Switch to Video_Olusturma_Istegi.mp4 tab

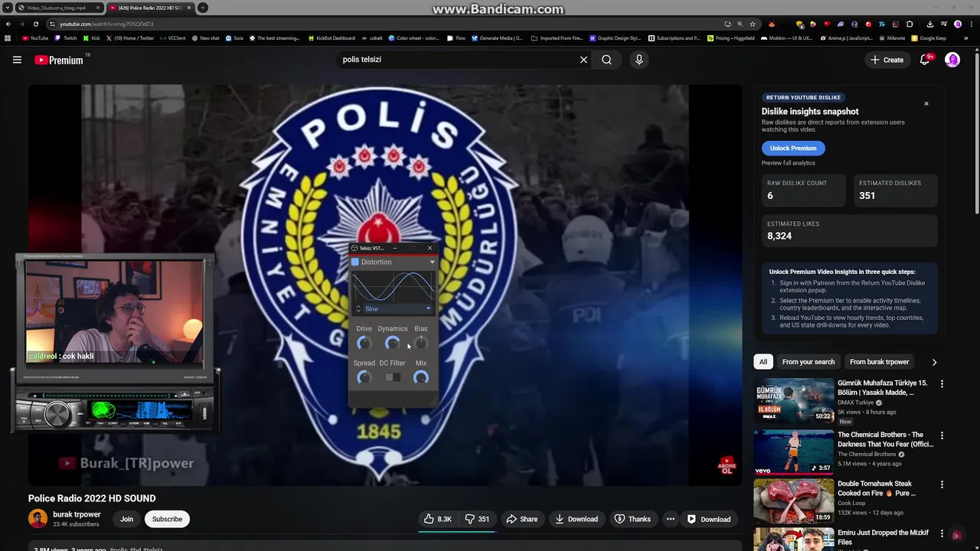tap(60, 8)
